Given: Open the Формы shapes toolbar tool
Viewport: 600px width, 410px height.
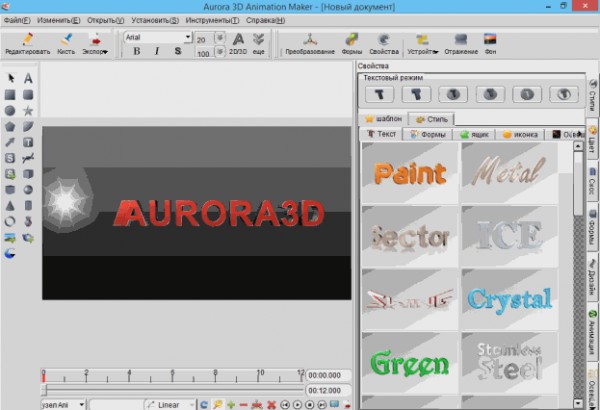Looking at the screenshot, I should (x=352, y=43).
